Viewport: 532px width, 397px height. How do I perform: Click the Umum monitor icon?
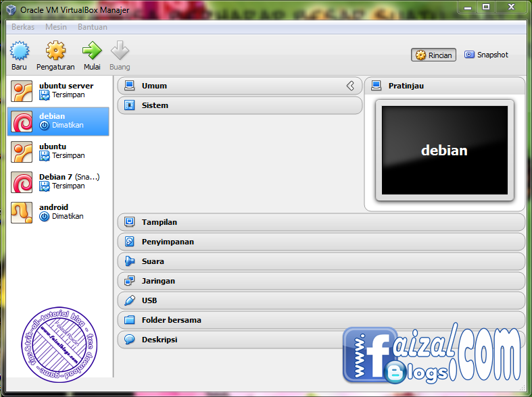coord(129,86)
